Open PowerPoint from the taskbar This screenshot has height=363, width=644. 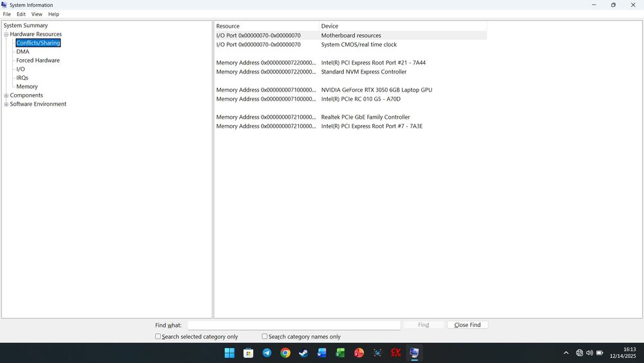click(359, 353)
